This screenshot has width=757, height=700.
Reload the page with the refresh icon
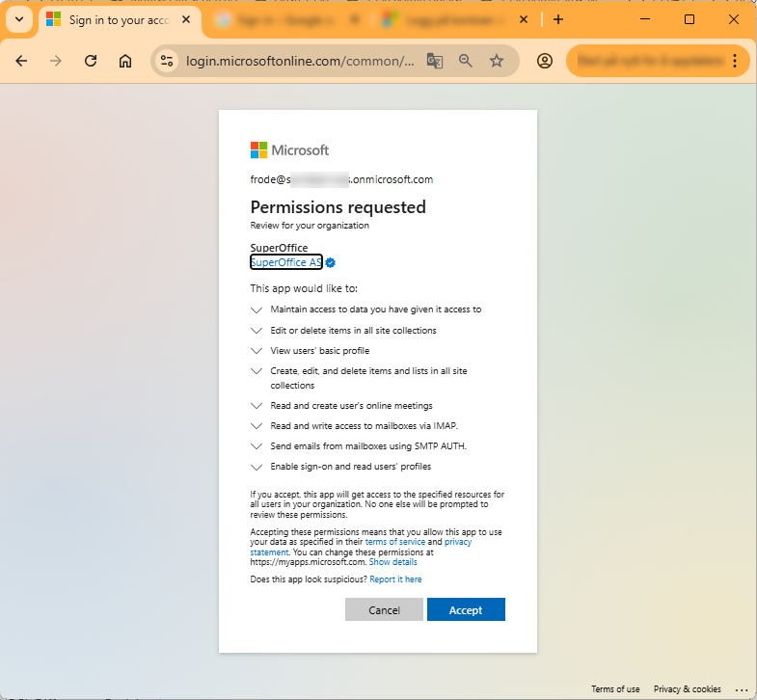pos(91,61)
